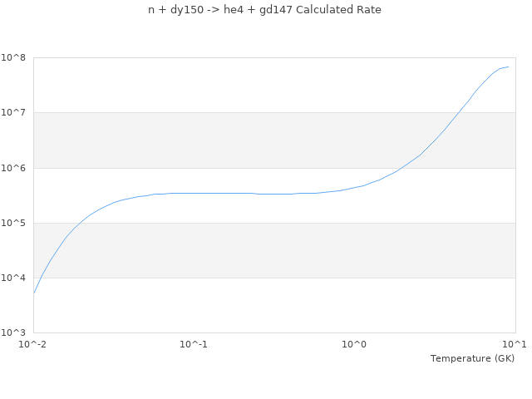
Task: Click the 10^1 x-axis tick label
Action: (515, 344)
